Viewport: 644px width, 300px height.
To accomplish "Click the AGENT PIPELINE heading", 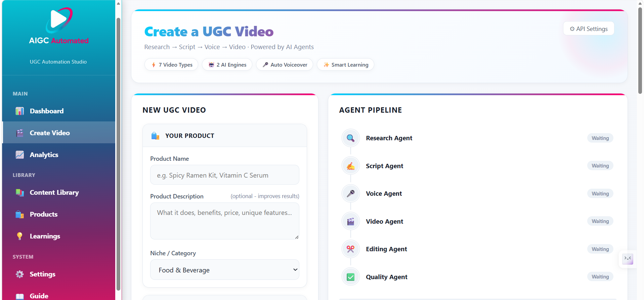I will pyautogui.click(x=371, y=110).
